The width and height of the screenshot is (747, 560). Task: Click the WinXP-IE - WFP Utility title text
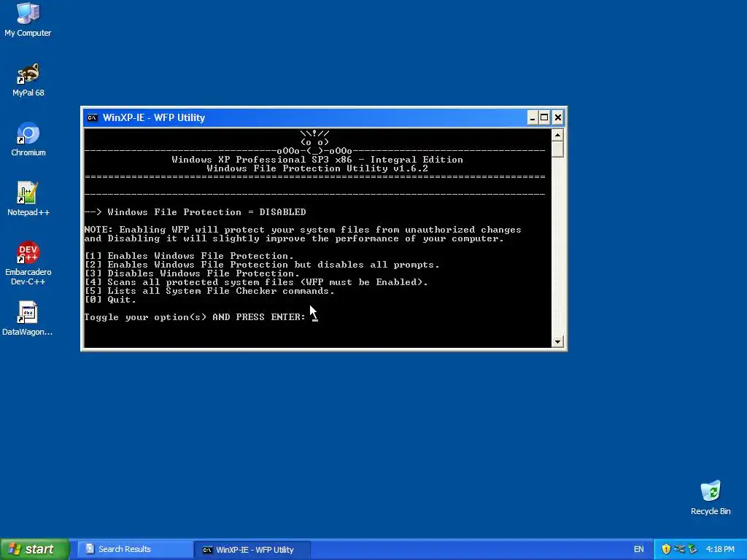[153, 117]
